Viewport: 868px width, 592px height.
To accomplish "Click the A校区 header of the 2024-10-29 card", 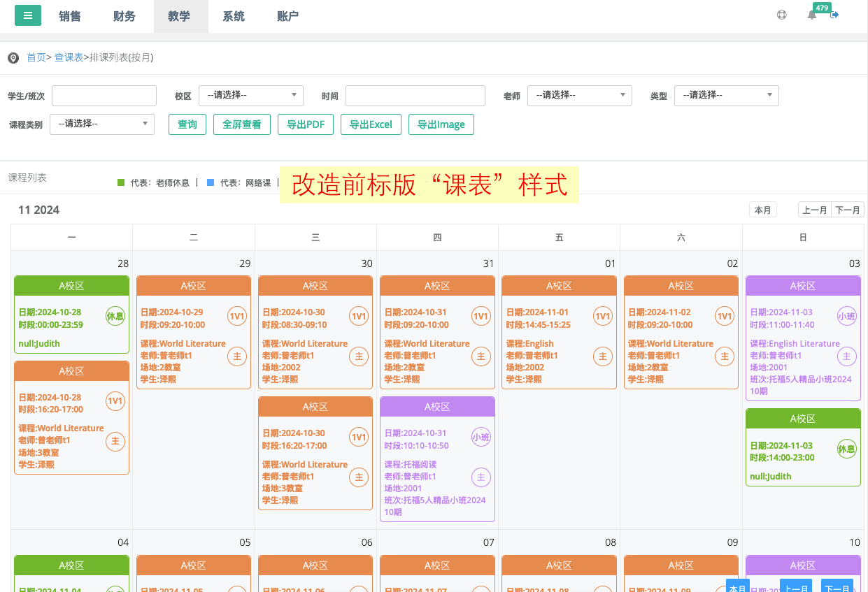I will tap(194, 286).
